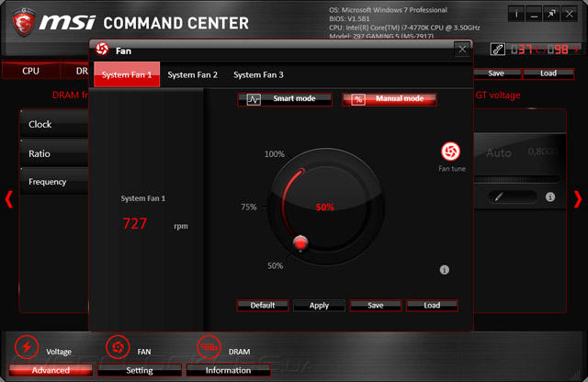Viewport: 588px width, 382px height.
Task: Click the thermometer icon near temperature readout
Action: 498,49
